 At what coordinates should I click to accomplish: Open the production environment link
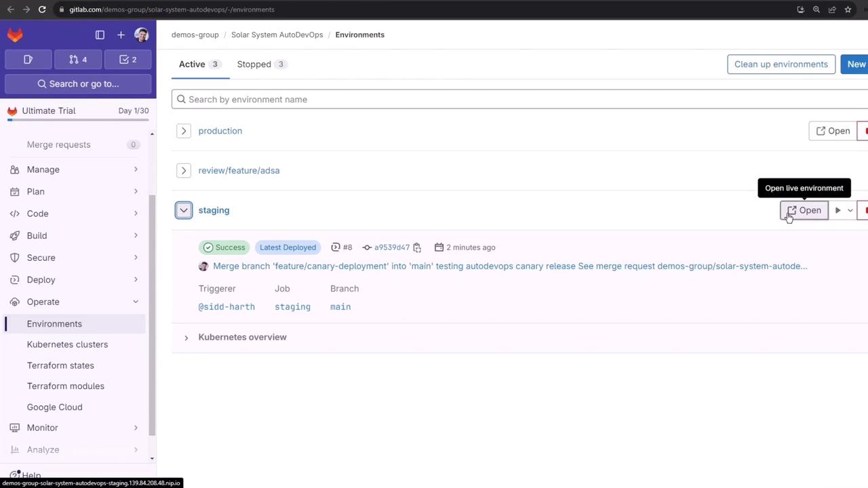[220, 131]
